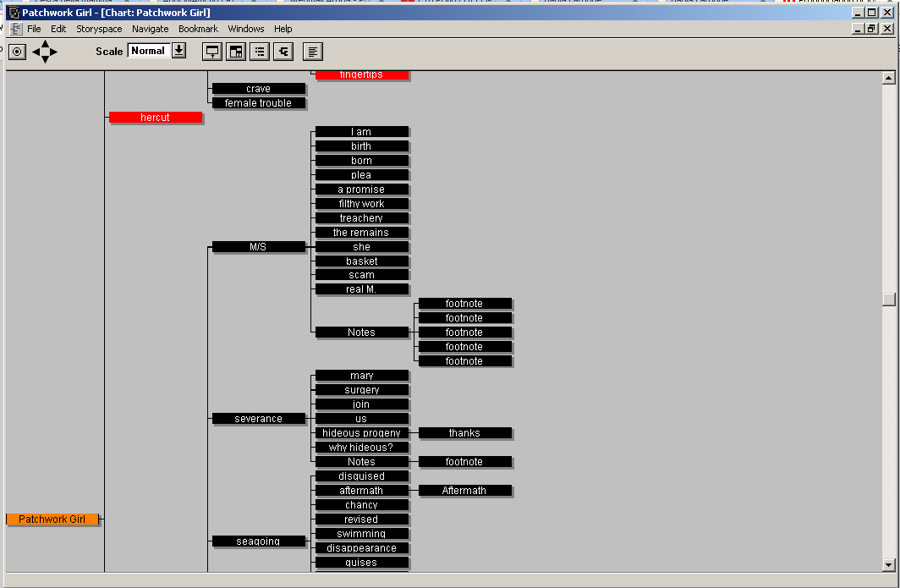Select the disguised node

tap(362, 476)
